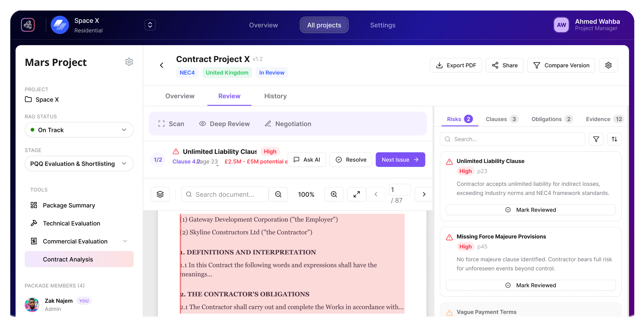Select the Scan tool
This screenshot has height=317, width=644.
(171, 124)
